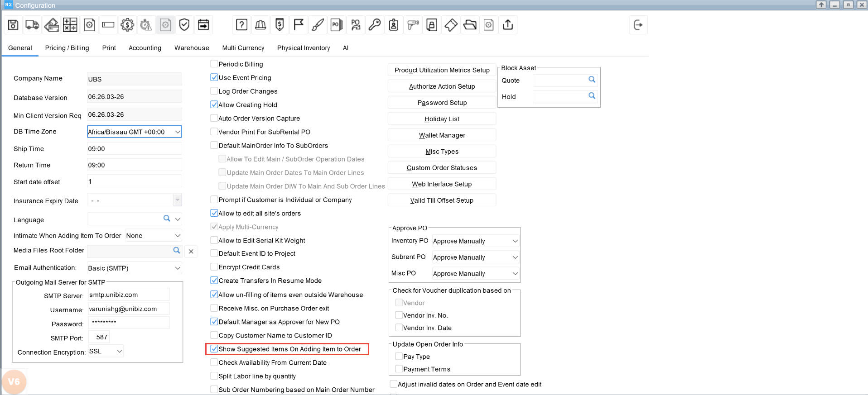Click the flag toolbar icon

299,25
